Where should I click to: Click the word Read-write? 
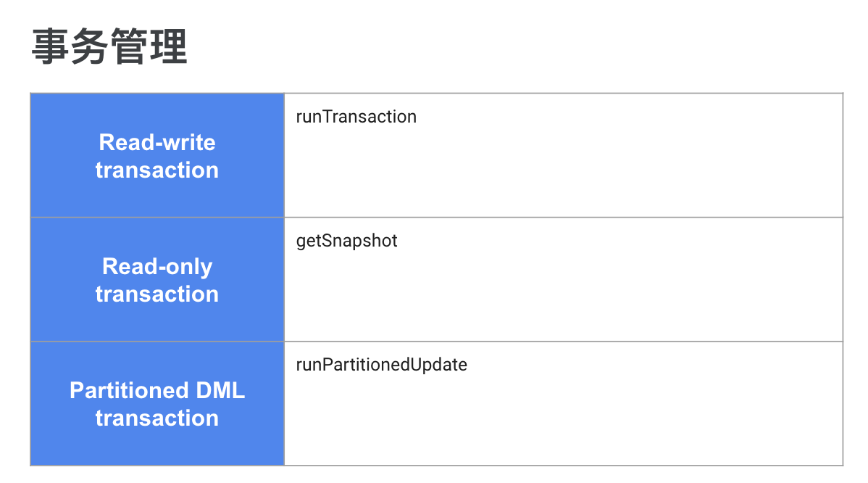[x=157, y=142]
